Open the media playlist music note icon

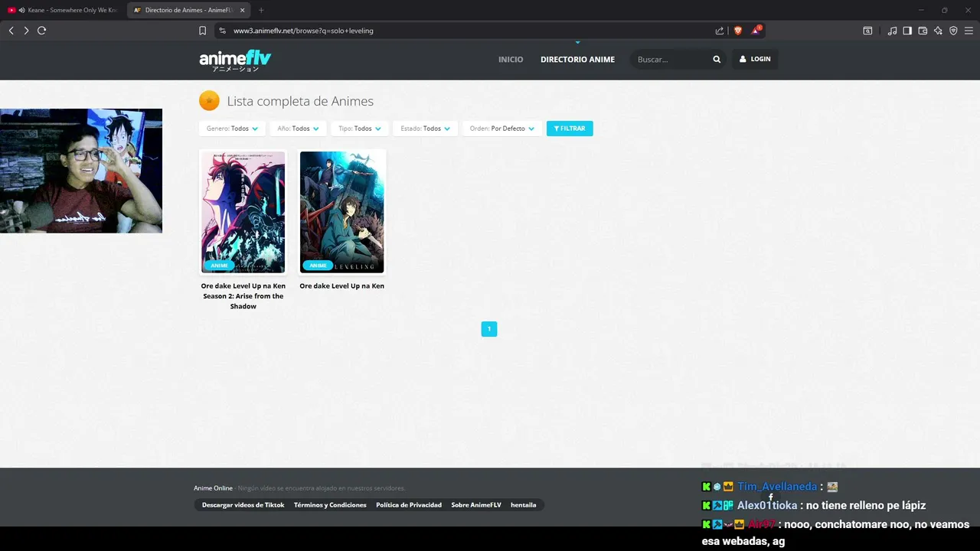coord(892,31)
